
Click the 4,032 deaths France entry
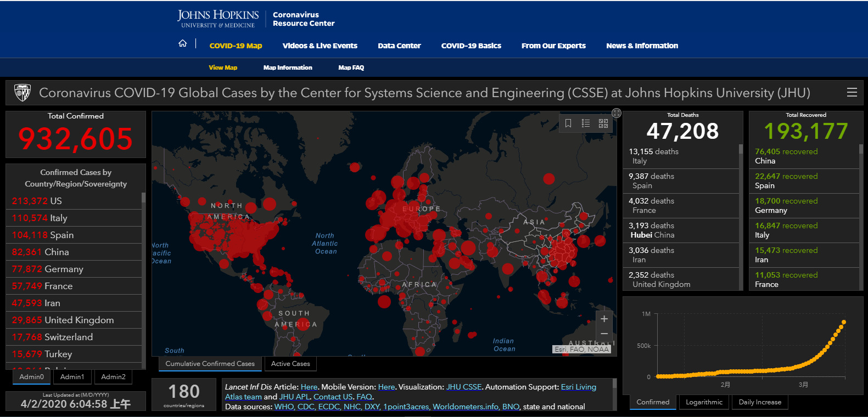coord(681,206)
